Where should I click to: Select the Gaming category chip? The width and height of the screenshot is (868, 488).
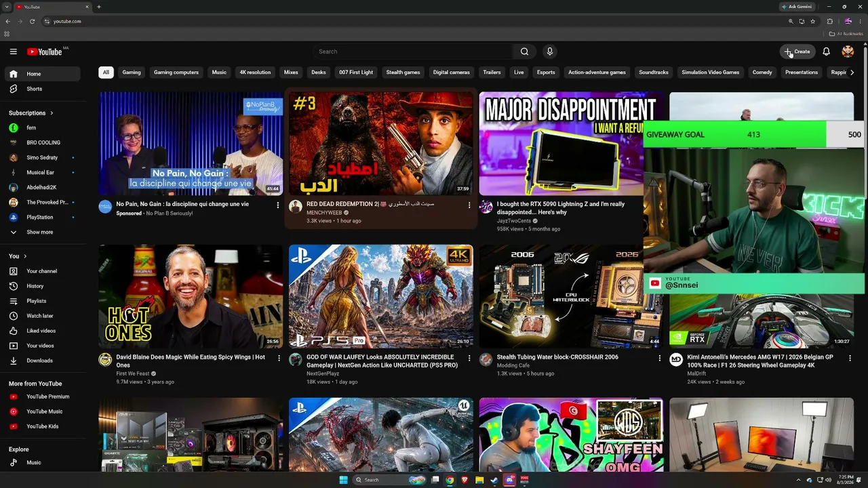pos(132,73)
